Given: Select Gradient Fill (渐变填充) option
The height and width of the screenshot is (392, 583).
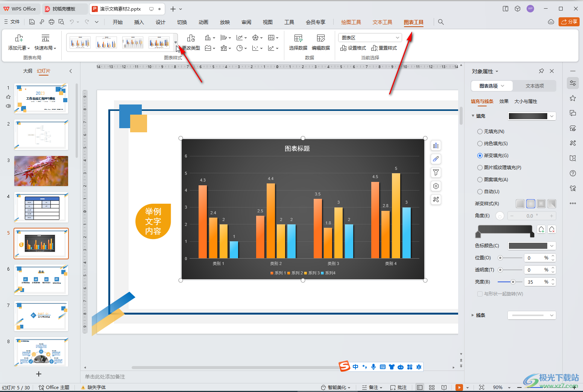Looking at the screenshot, I should (480, 156).
